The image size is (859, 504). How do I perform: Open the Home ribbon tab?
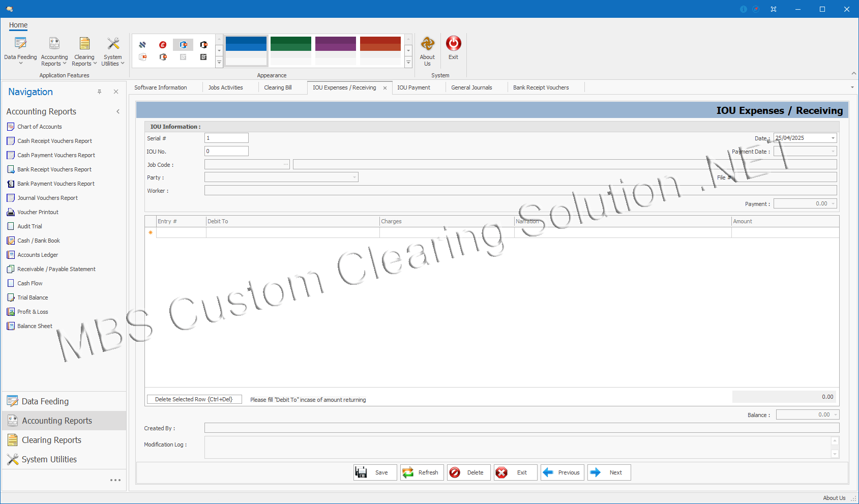[x=18, y=25]
